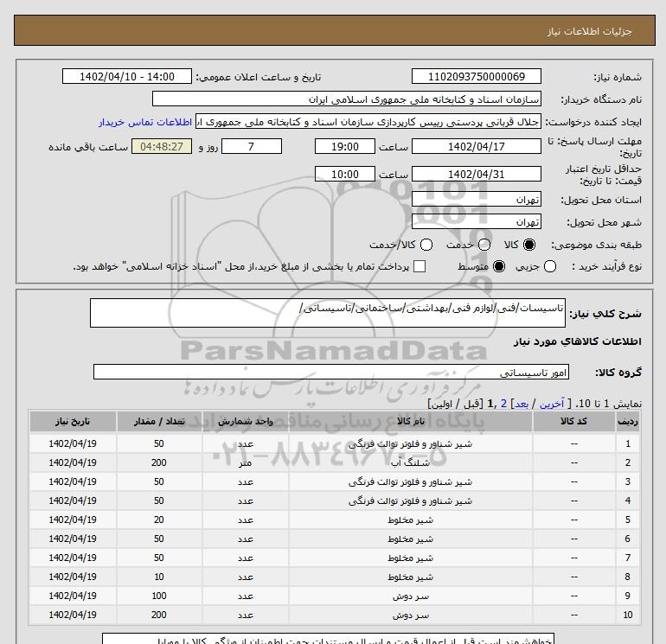Click the remaining time counter 04:48:27

pos(162,146)
